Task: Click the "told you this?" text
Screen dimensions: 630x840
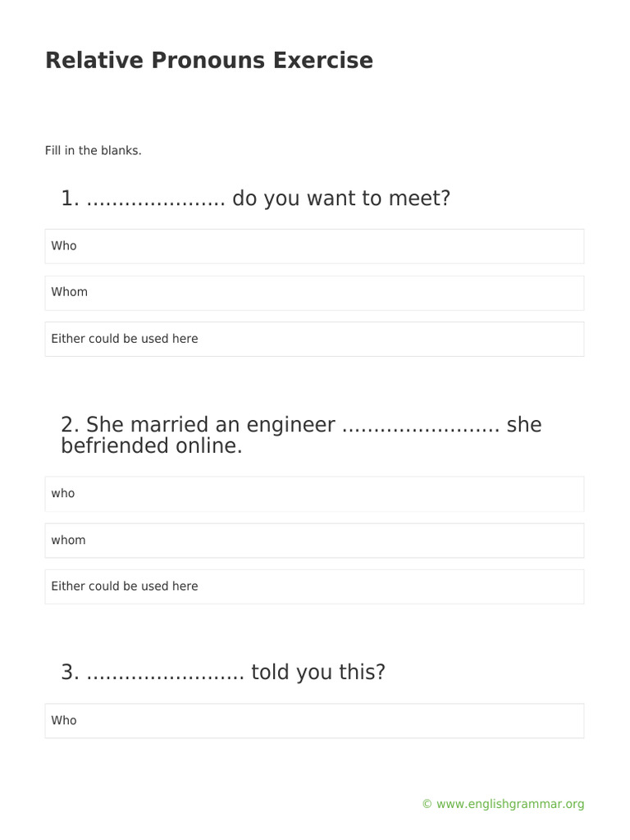Action: point(318,673)
